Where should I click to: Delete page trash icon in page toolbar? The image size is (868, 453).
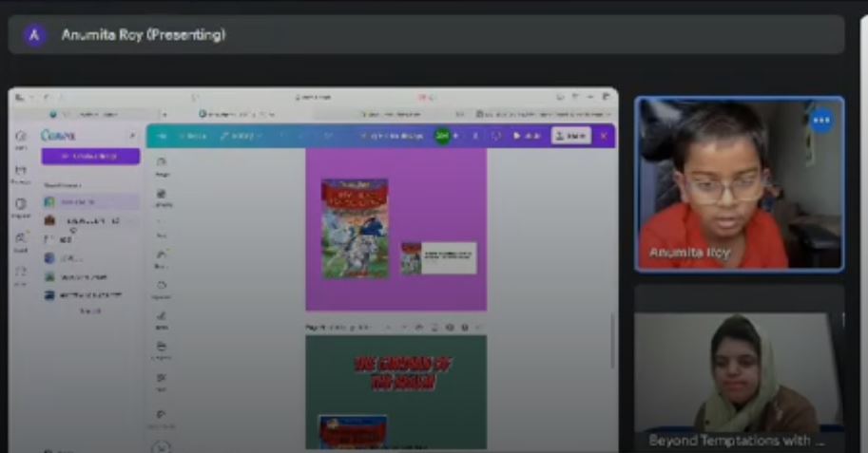[450, 328]
